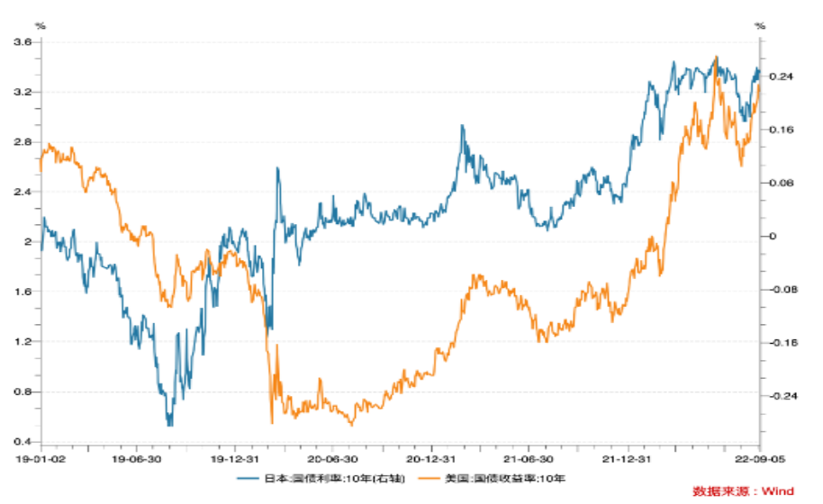Select the 20-12-31 date label

431,458
